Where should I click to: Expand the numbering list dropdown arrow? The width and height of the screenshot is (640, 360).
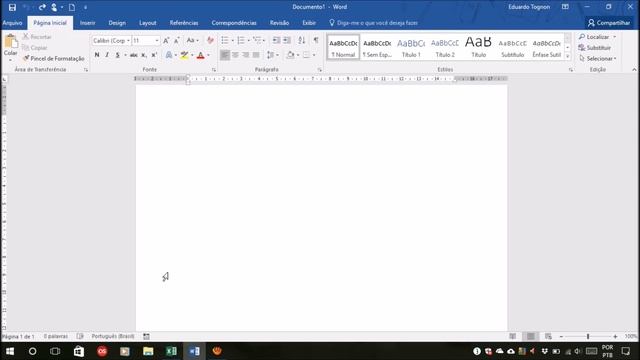click(248, 40)
